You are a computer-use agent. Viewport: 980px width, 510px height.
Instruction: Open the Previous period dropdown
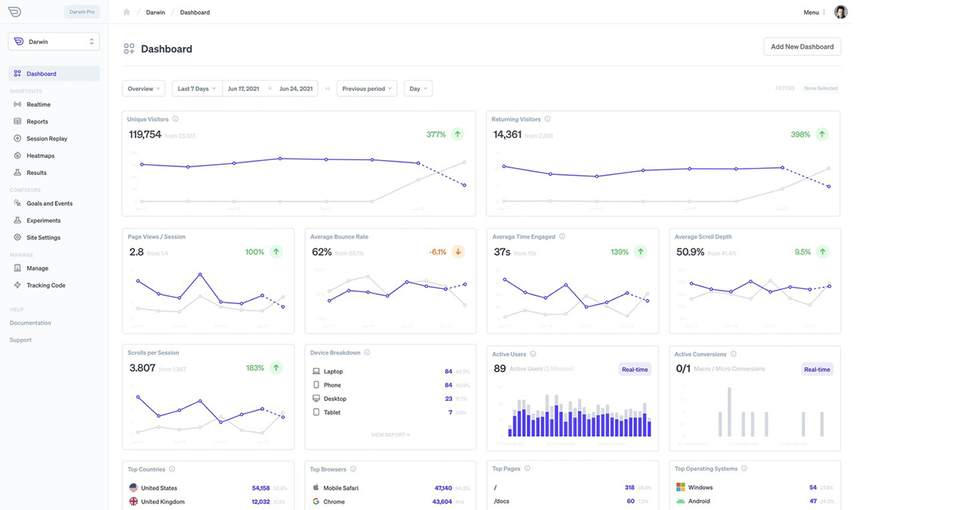[366, 89]
